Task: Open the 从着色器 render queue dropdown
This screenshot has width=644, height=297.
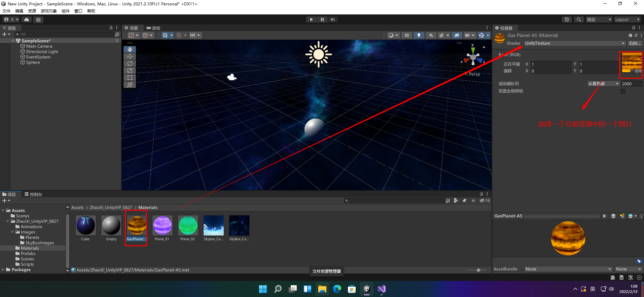Action: coord(603,84)
